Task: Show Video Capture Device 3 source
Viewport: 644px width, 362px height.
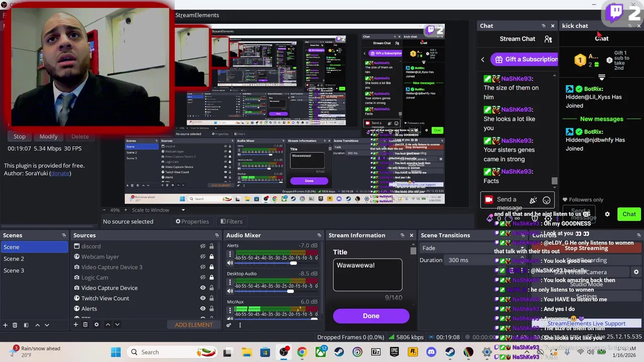Action: [x=203, y=267]
